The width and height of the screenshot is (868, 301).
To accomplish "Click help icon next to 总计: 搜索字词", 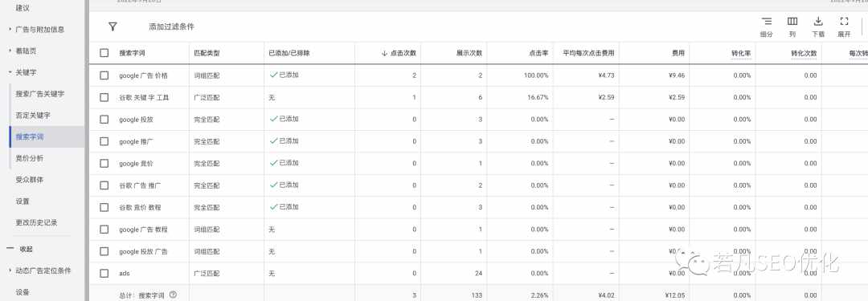I will (x=173, y=295).
